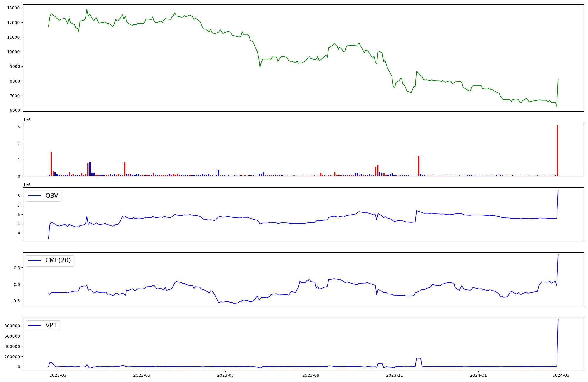Click the 0.5 tick label on CMF axis

click(x=16, y=268)
